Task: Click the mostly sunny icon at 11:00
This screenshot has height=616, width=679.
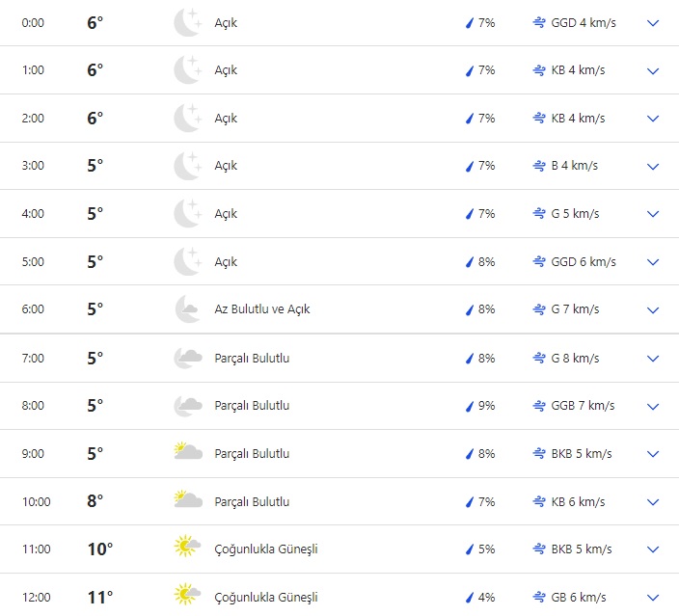Action: point(187,549)
